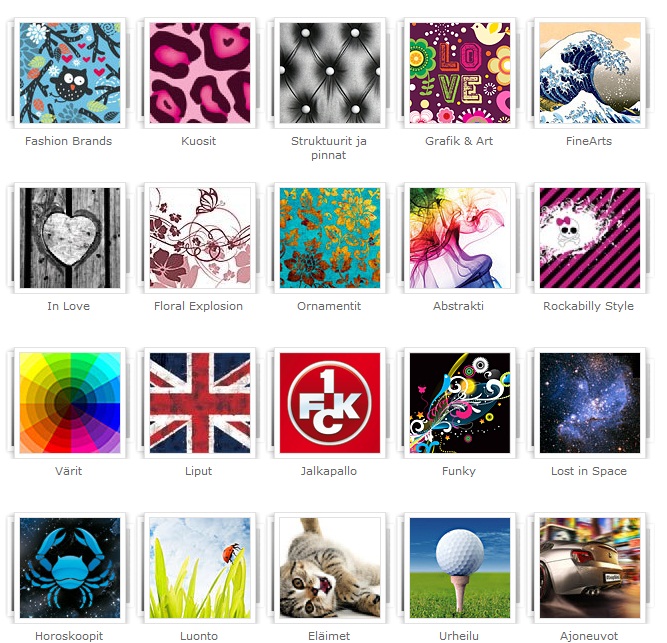Image resolution: width=667 pixels, height=643 pixels.
Task: Click the Lost in Space label
Action: tap(589, 471)
